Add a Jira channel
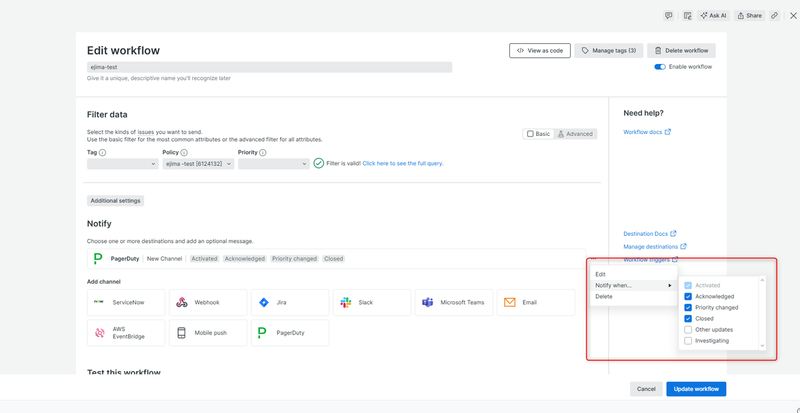 point(290,302)
